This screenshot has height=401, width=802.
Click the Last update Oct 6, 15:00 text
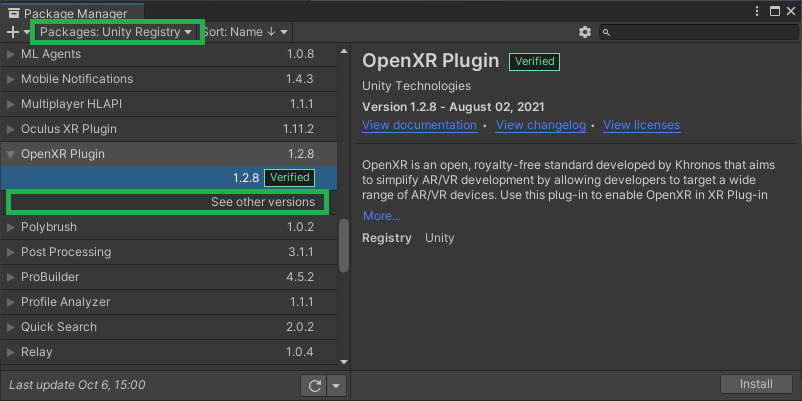(77, 385)
